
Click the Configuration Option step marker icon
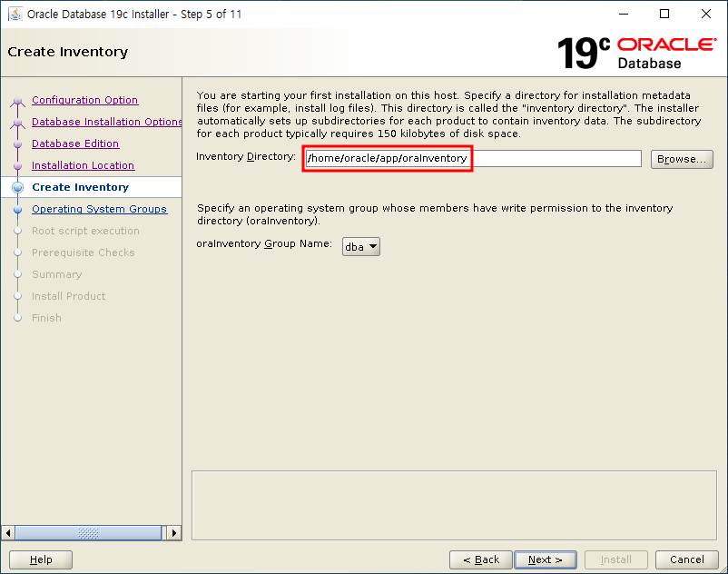pyautogui.click(x=17, y=100)
